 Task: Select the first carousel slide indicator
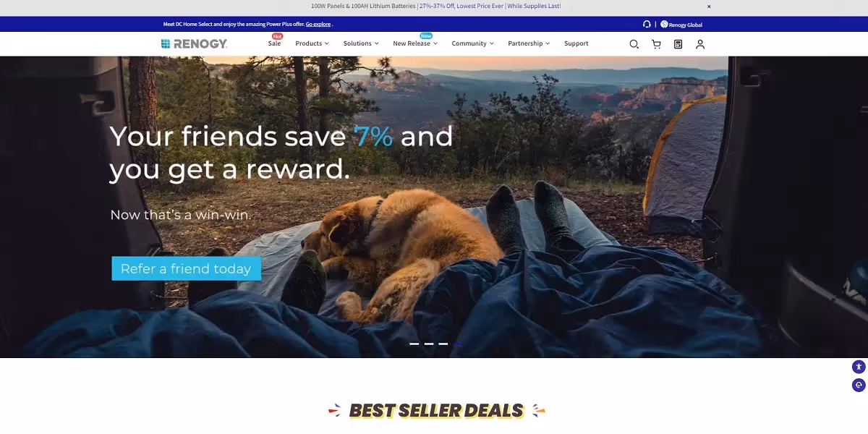[414, 344]
